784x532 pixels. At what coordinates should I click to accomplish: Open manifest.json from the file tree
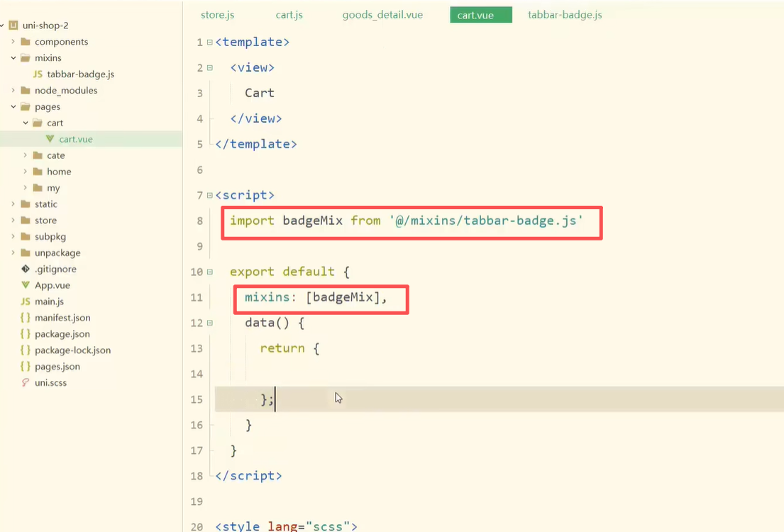(62, 318)
